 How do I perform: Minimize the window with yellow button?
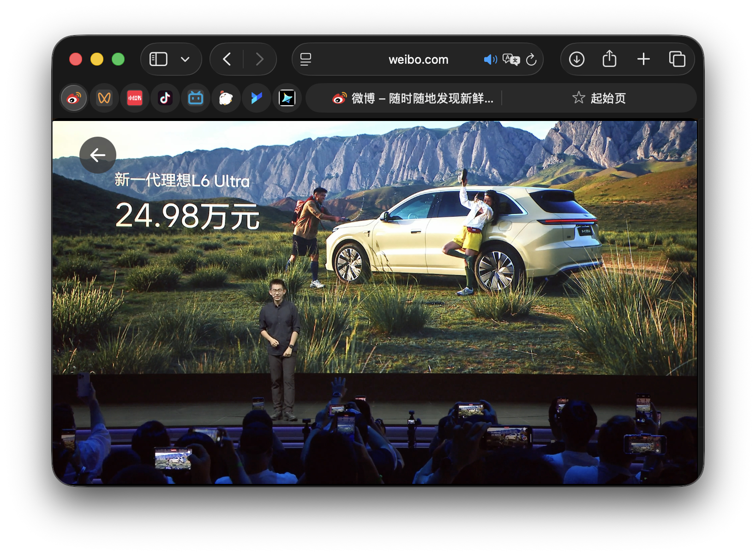pyautogui.click(x=97, y=59)
